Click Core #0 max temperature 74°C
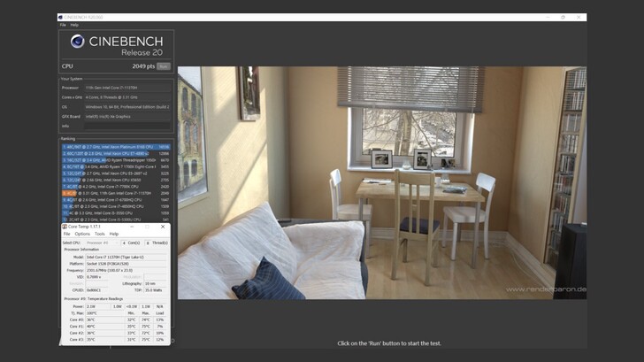 pyautogui.click(x=146, y=320)
